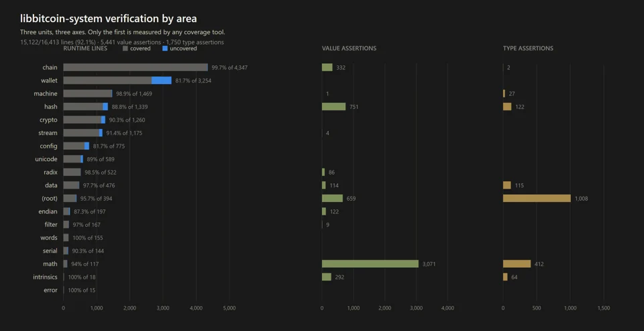Click the wallet area label

click(x=49, y=81)
